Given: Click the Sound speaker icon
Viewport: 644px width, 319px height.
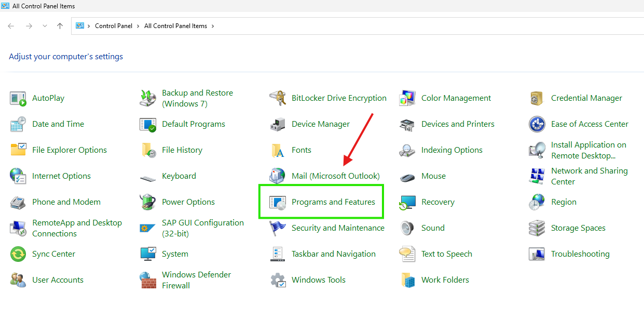Looking at the screenshot, I should 407,228.
